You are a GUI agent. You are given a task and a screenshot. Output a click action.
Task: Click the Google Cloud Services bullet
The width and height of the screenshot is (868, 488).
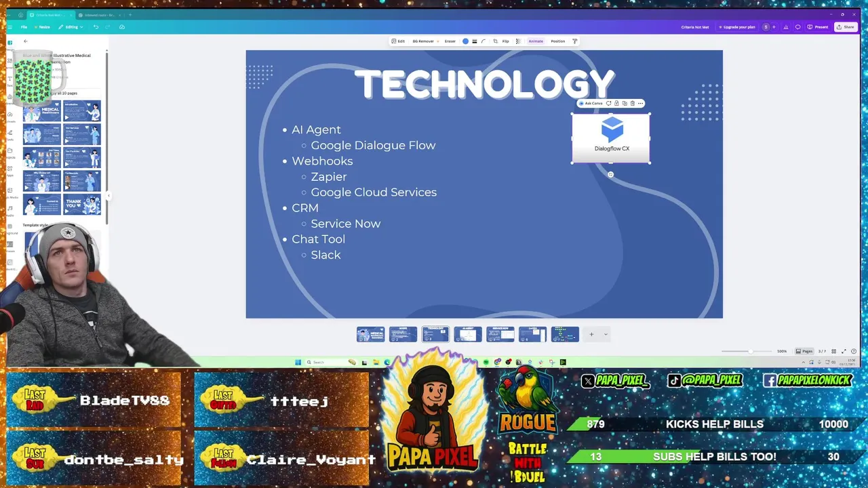(x=374, y=192)
